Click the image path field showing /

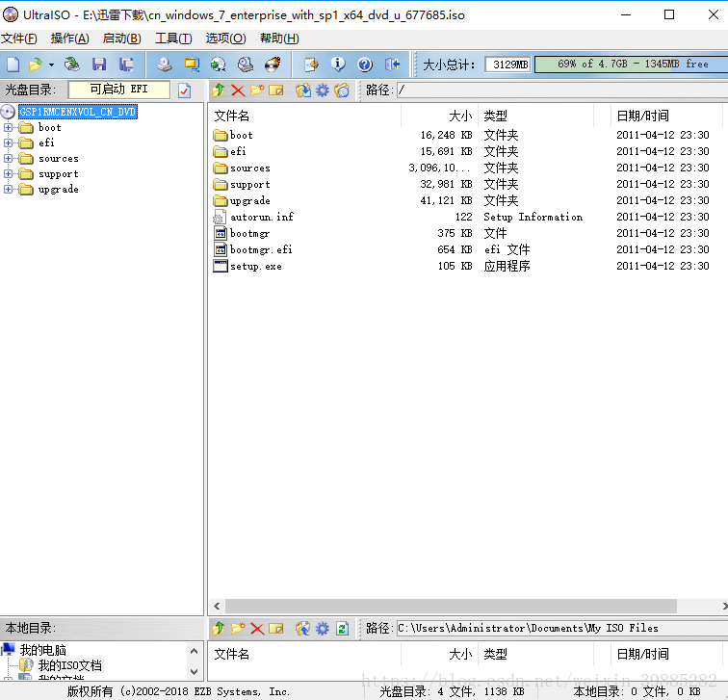coord(562,91)
